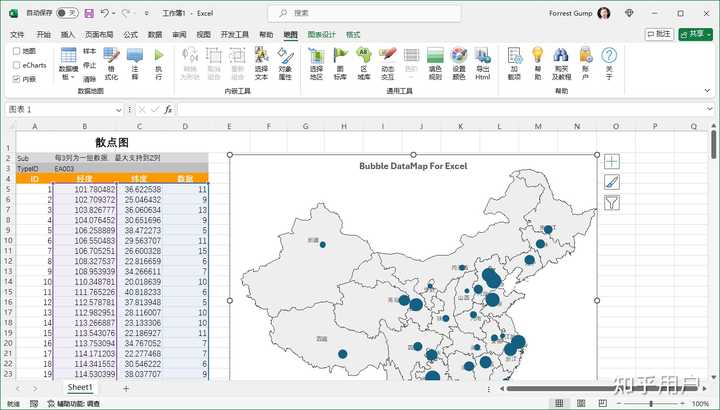The height and width of the screenshot is (410, 720).
Task: Click the 选择地区 select region icon
Action: (316, 64)
